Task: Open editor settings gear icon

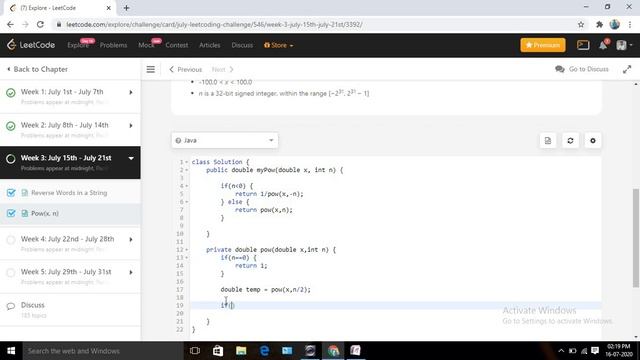Action: (x=593, y=140)
